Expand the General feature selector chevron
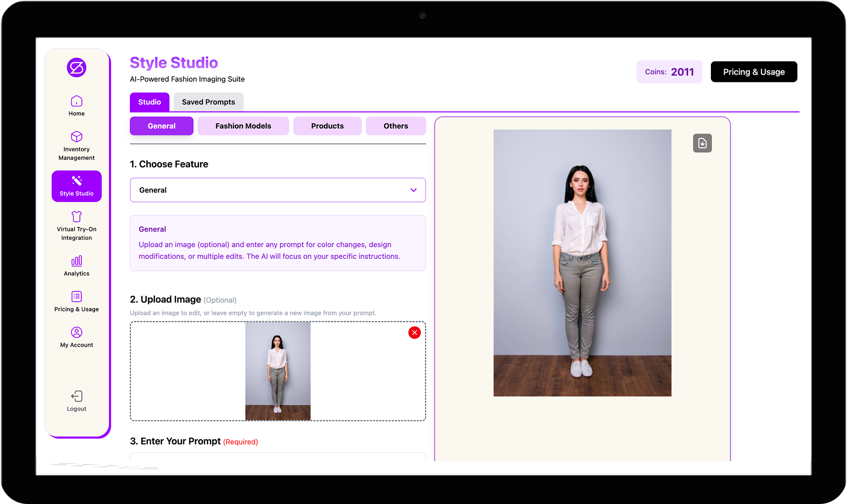The image size is (847, 504). point(413,190)
